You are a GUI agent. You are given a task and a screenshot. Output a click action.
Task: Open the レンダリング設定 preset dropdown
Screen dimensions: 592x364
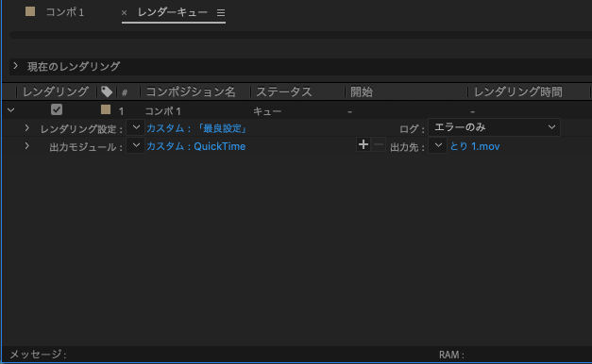[x=136, y=127]
